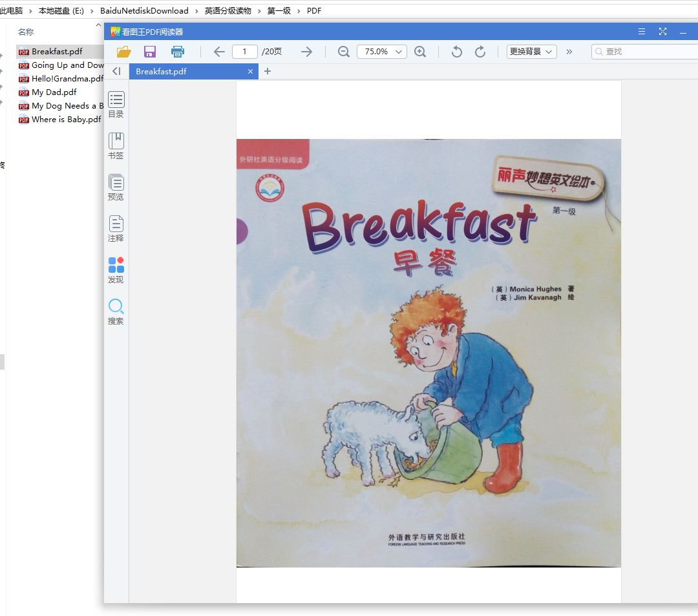The width and height of the screenshot is (698, 616).
Task: Open a file with the folder icon
Action: pos(123,52)
